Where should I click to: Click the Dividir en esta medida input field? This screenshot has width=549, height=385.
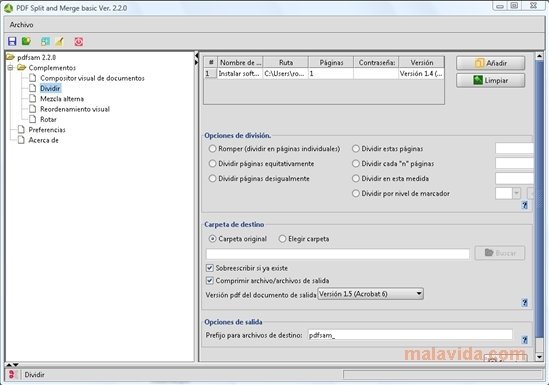[514, 178]
